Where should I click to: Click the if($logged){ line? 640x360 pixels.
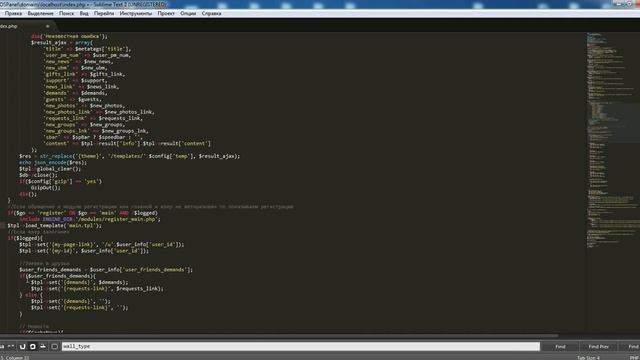click(x=25, y=238)
